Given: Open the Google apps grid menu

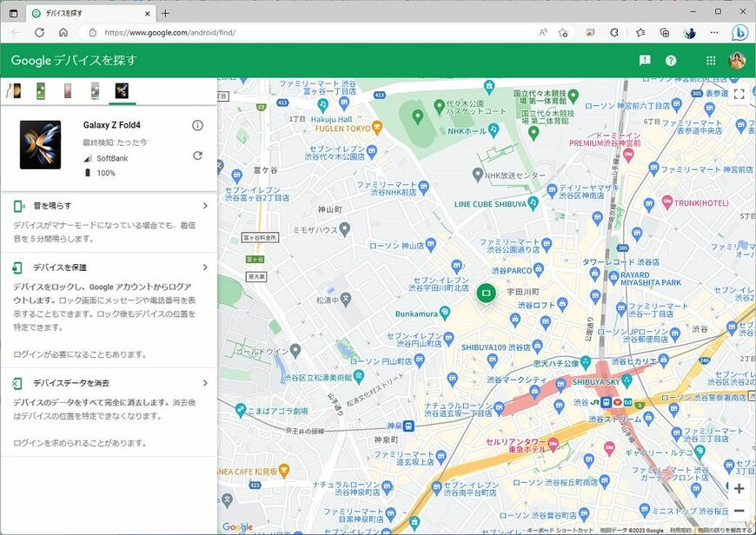Looking at the screenshot, I should click(710, 61).
